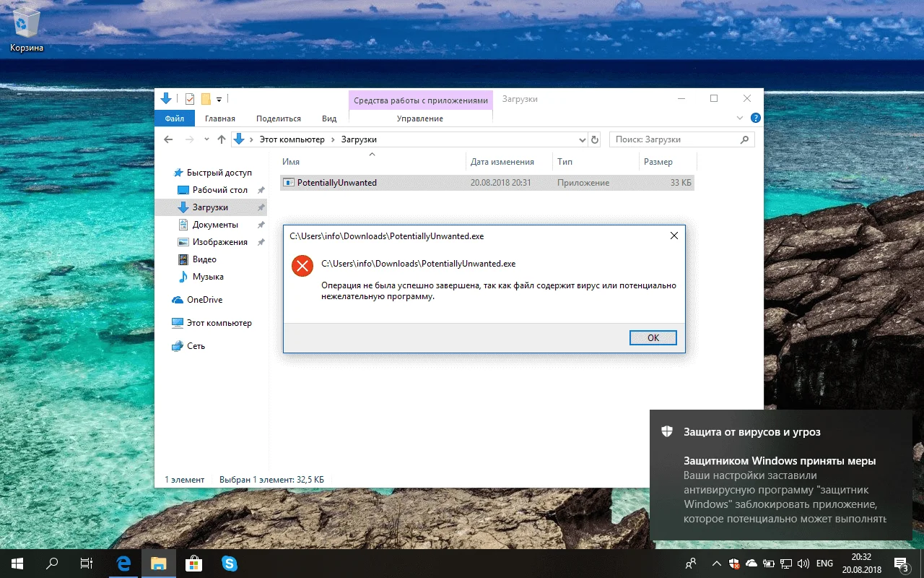924x578 pixels.
Task: Open the Вид ribbon tab
Action: tap(329, 118)
